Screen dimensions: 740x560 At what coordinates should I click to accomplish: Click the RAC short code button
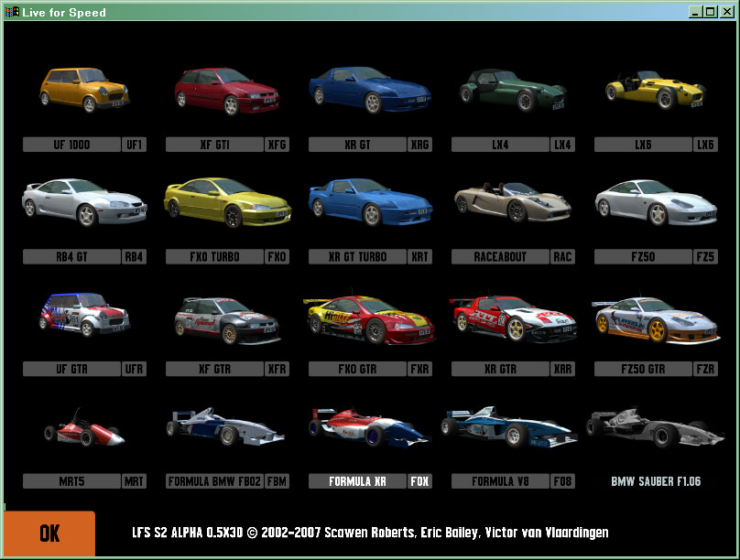pos(563,257)
